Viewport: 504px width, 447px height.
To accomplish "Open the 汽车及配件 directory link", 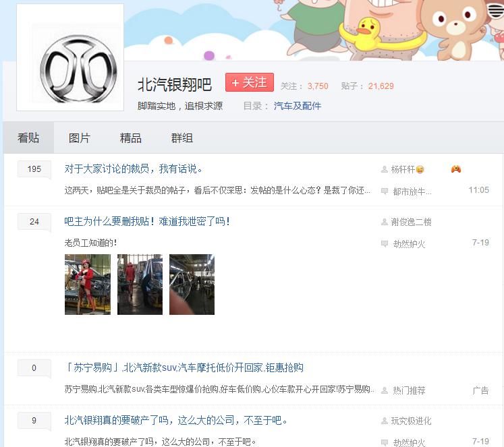I will coord(298,106).
